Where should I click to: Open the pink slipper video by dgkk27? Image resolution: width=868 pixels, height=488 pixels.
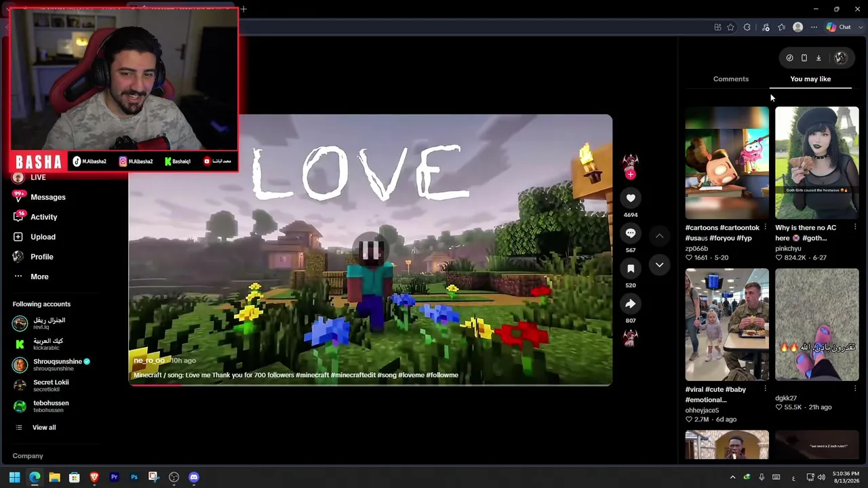(x=816, y=325)
